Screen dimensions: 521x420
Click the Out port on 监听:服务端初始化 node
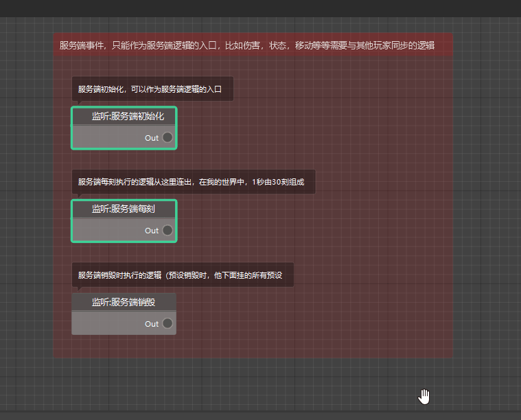tap(167, 137)
